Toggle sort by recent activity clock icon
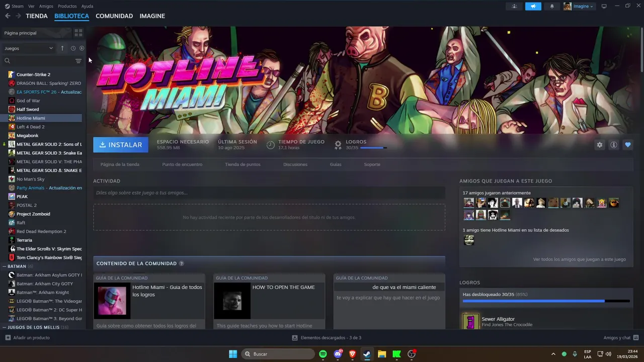 click(x=73, y=48)
